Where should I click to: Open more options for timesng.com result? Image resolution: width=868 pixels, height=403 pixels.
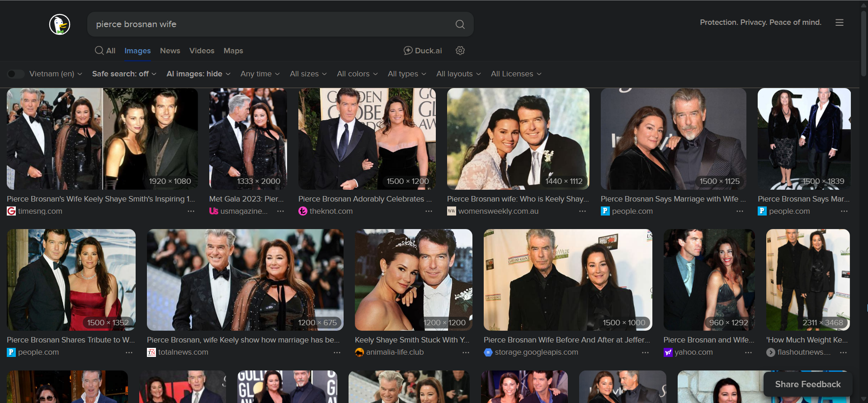point(191,211)
